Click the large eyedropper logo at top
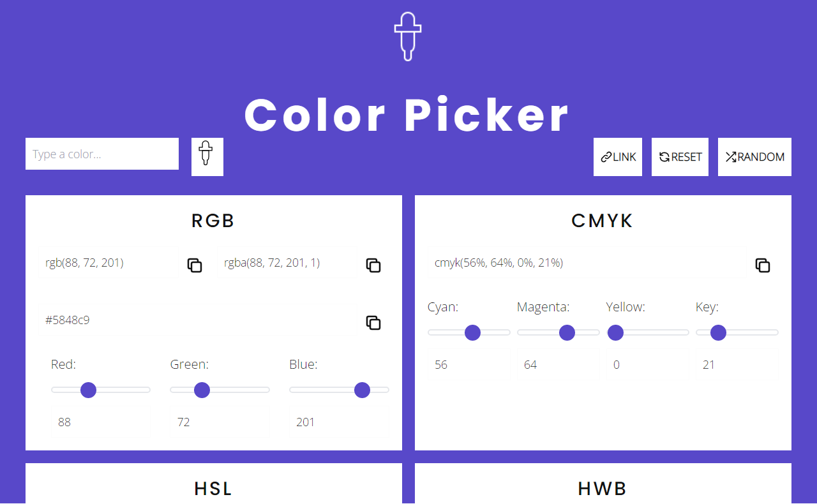 (x=408, y=36)
